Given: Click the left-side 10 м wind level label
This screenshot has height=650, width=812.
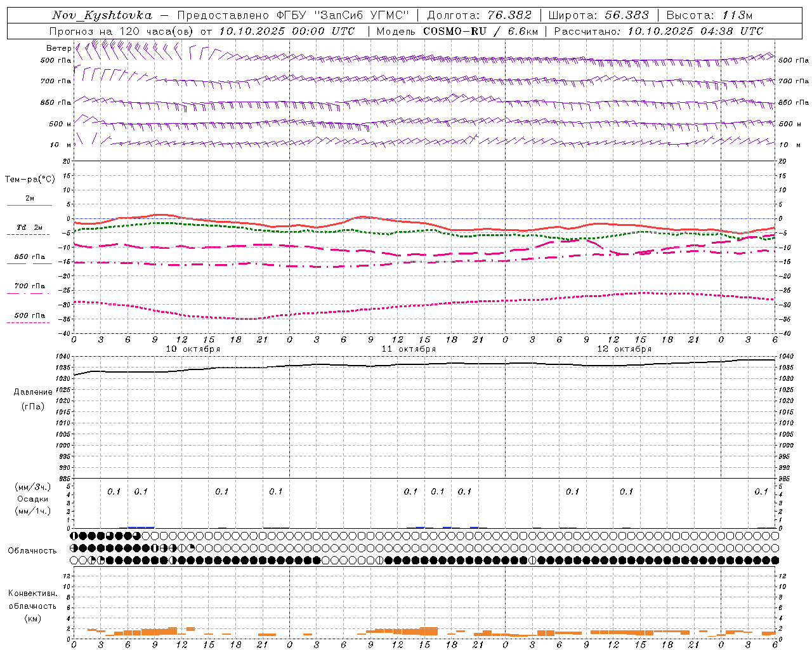Looking at the screenshot, I should [x=61, y=145].
